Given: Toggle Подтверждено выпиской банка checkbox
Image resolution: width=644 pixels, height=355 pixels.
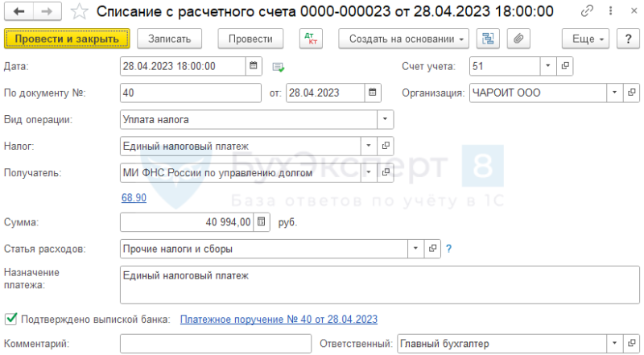Looking at the screenshot, I should (x=10, y=319).
